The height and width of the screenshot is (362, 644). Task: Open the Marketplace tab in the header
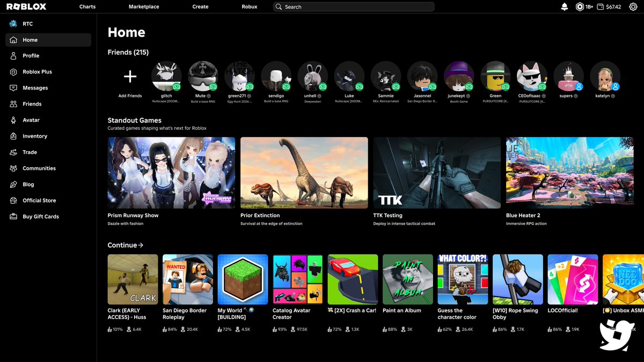[144, 7]
